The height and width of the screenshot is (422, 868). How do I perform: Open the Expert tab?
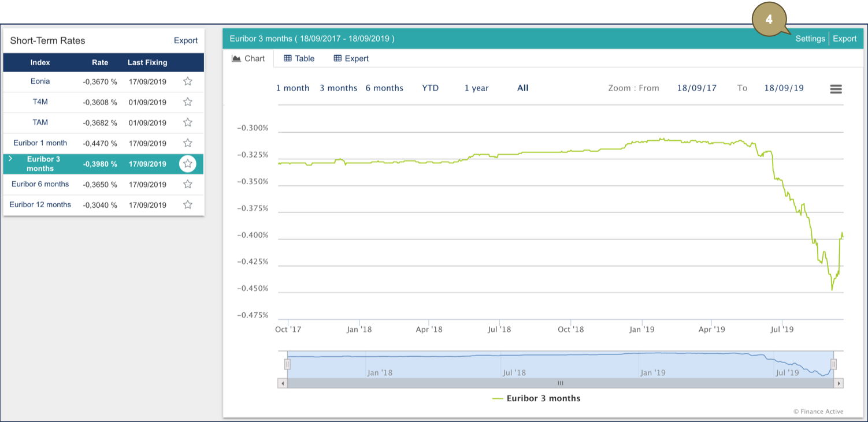click(x=351, y=58)
